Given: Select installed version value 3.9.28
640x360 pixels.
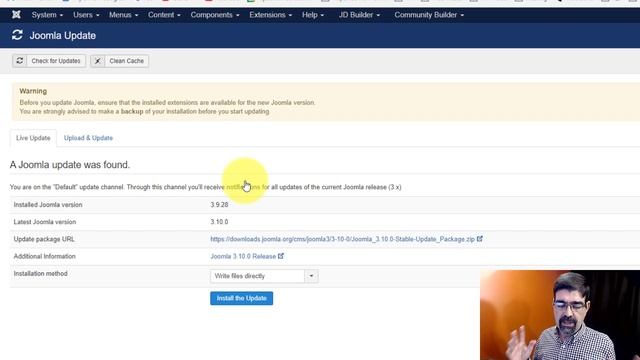Looking at the screenshot, I should tap(219, 205).
